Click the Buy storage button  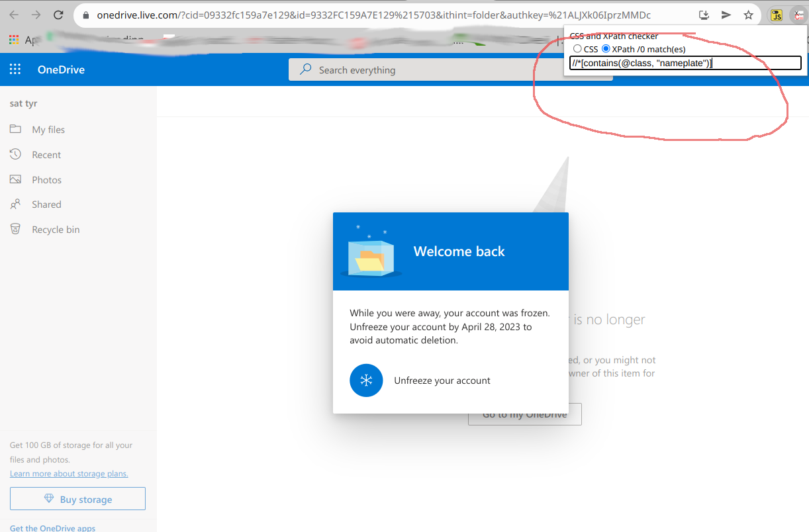[77, 499]
